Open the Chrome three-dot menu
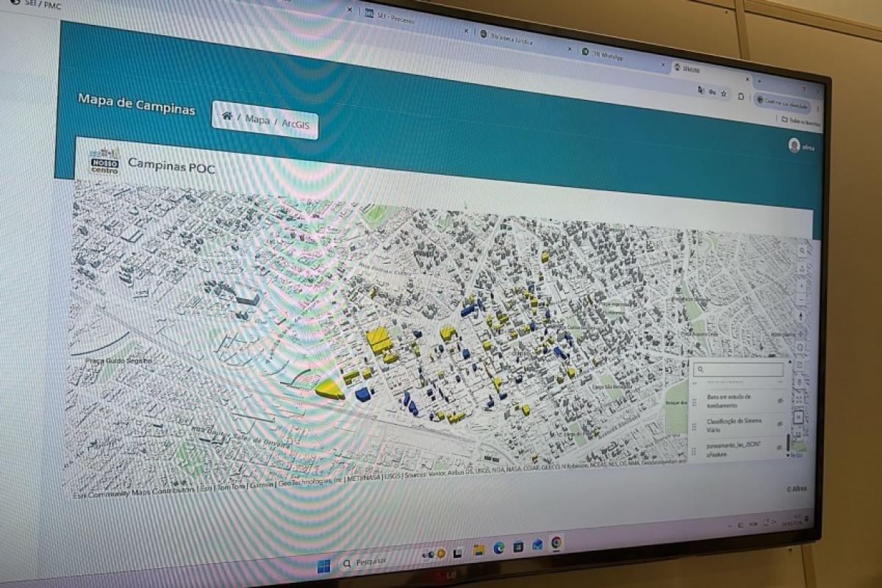This screenshot has height=588, width=882. click(818, 108)
